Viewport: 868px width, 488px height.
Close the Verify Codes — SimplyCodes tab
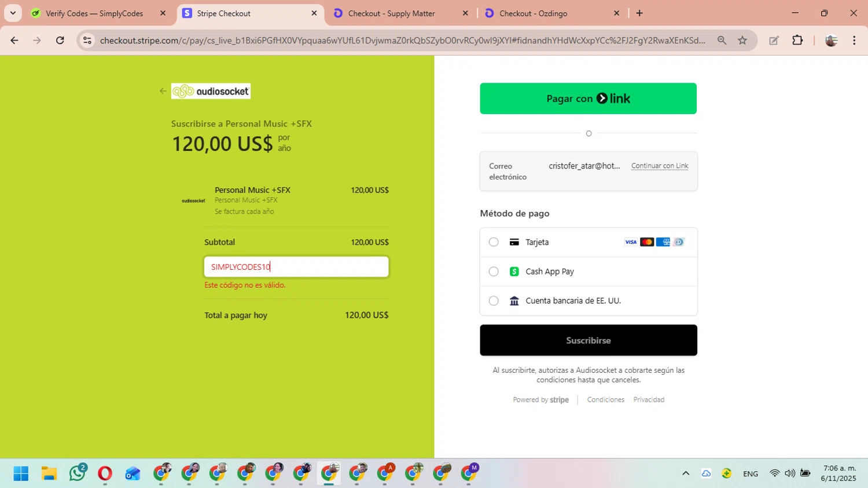[x=163, y=13]
